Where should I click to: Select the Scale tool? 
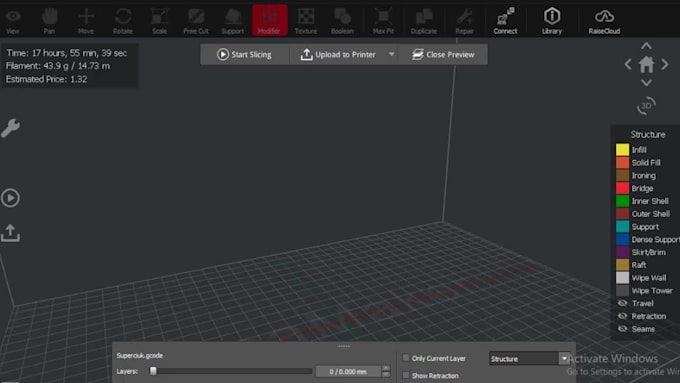(159, 21)
